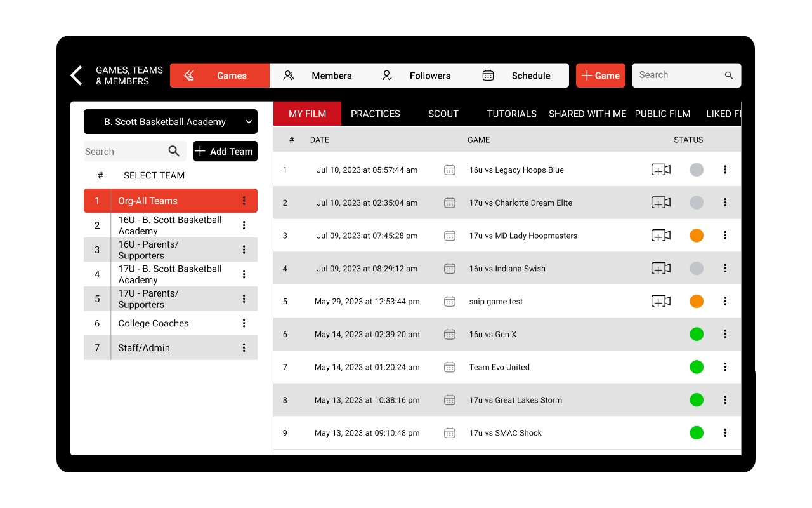Focus the team Search field
This screenshot has height=508, width=812.
(135, 151)
